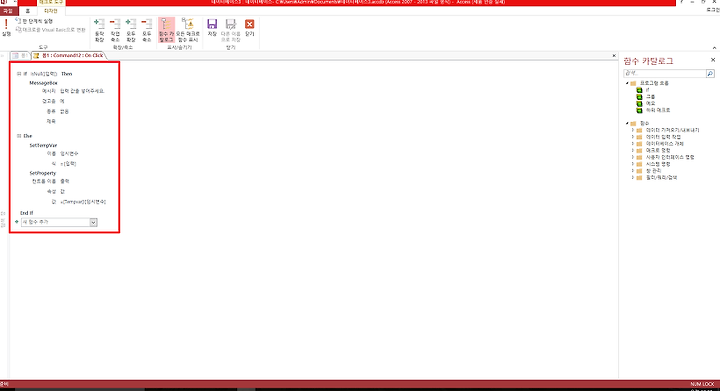
Task: Click the Program Flow folder icon
Action: coord(633,83)
